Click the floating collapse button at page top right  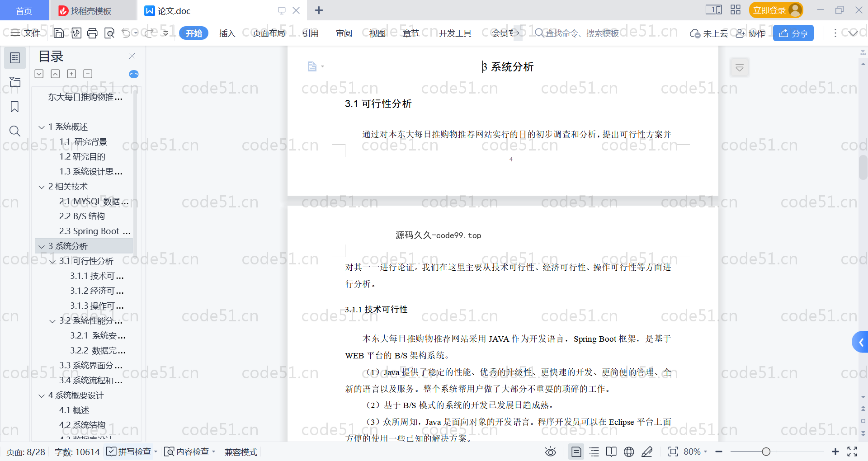point(740,68)
